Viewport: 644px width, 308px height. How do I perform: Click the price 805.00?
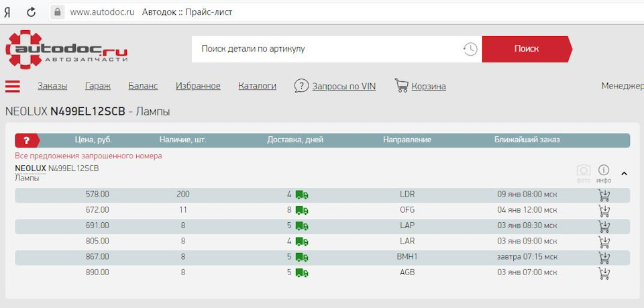point(97,241)
